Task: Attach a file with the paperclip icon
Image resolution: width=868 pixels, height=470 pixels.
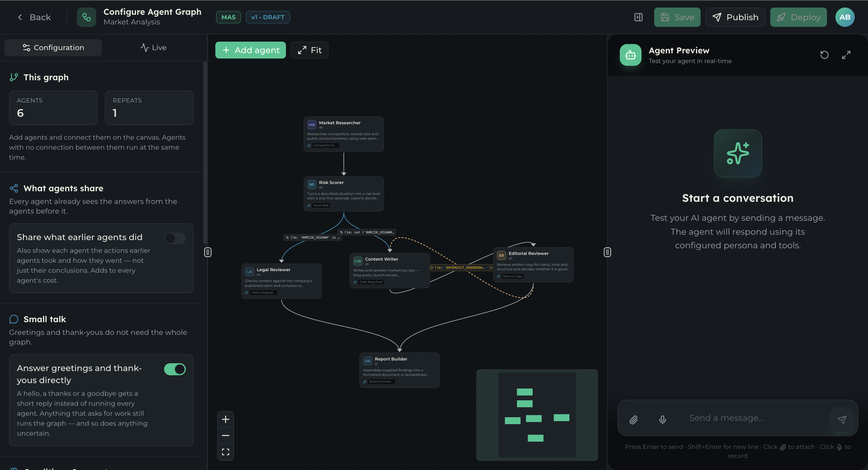Action: (x=633, y=419)
